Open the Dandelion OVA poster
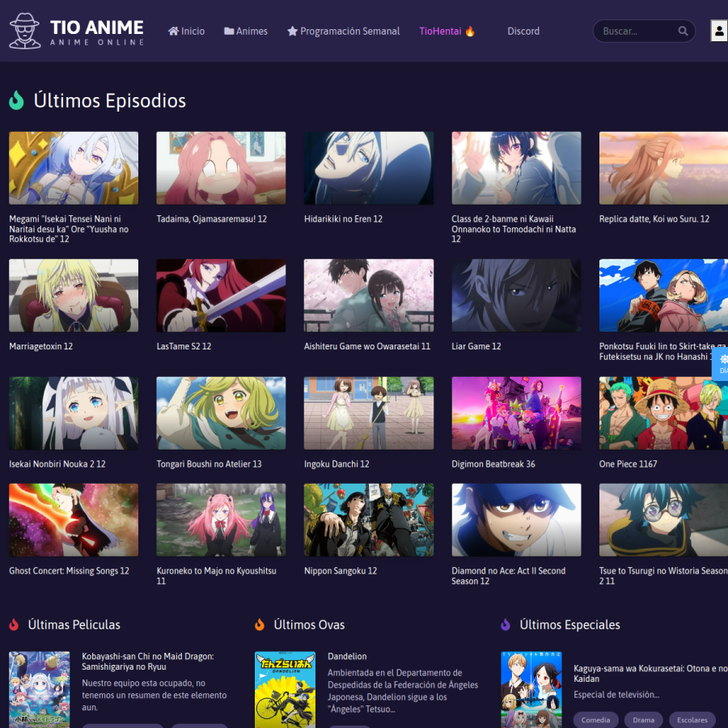Screen dimensions: 728x728 pyautogui.click(x=285, y=689)
